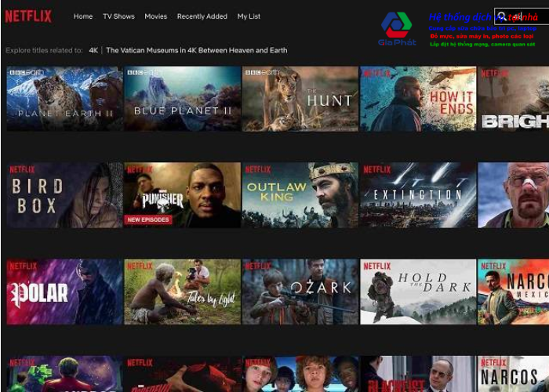Viewport: 549px width, 392px height.
Task: Click the Netflix logo
Action: 28,16
